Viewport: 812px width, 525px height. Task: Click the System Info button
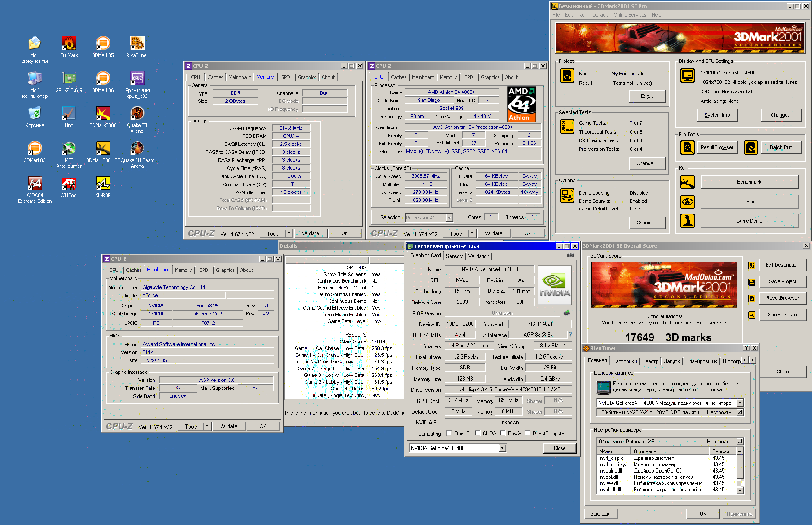pyautogui.click(x=717, y=115)
